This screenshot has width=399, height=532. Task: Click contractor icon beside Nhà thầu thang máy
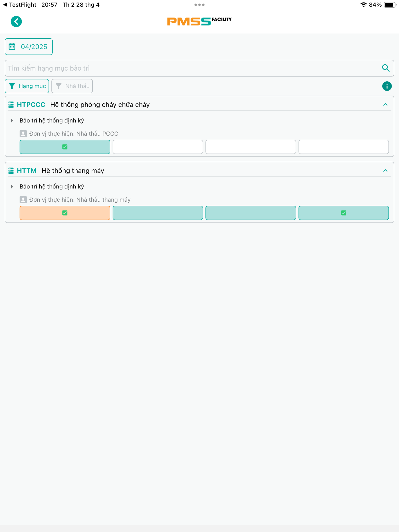[x=23, y=200]
